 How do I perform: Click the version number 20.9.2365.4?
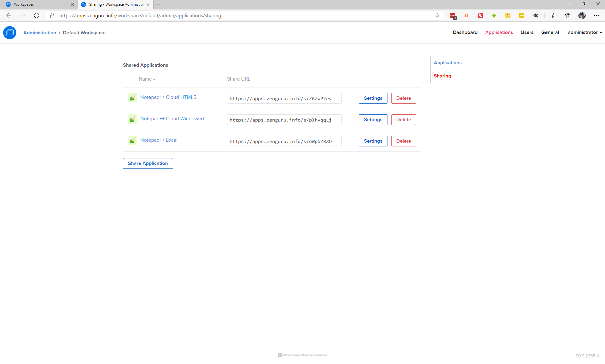[587, 356]
